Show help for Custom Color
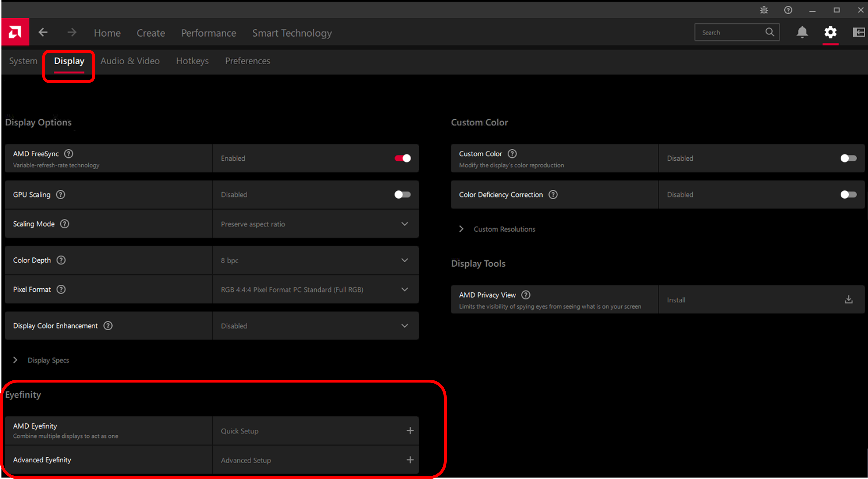This screenshot has height=479, width=868. click(512, 154)
